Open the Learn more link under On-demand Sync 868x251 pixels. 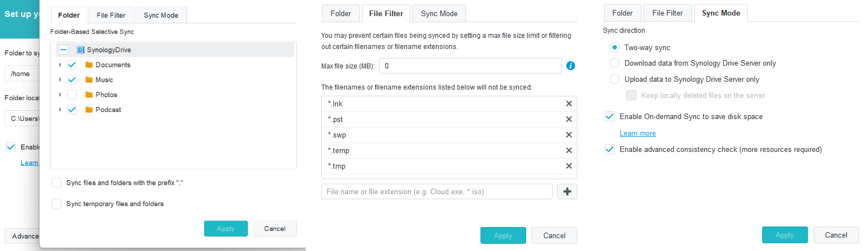637,134
